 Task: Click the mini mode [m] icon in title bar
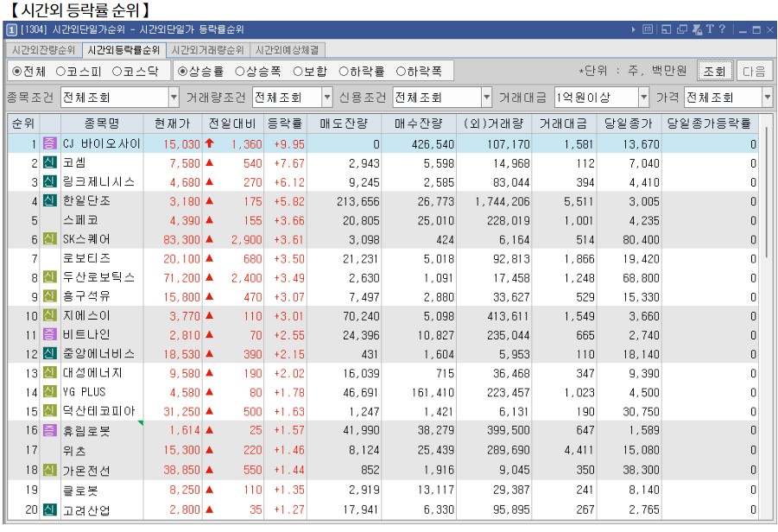point(648,28)
